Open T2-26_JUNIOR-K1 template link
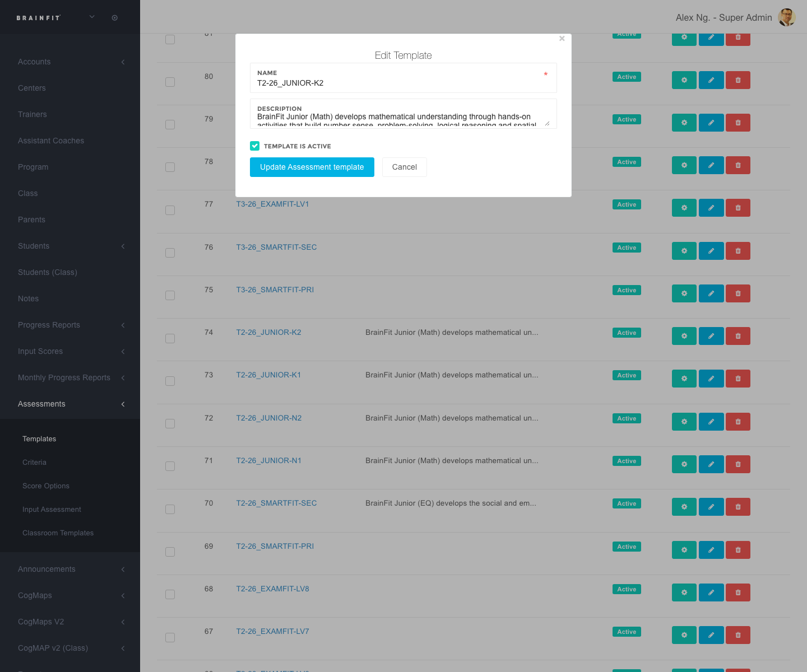The height and width of the screenshot is (672, 807). pyautogui.click(x=268, y=375)
